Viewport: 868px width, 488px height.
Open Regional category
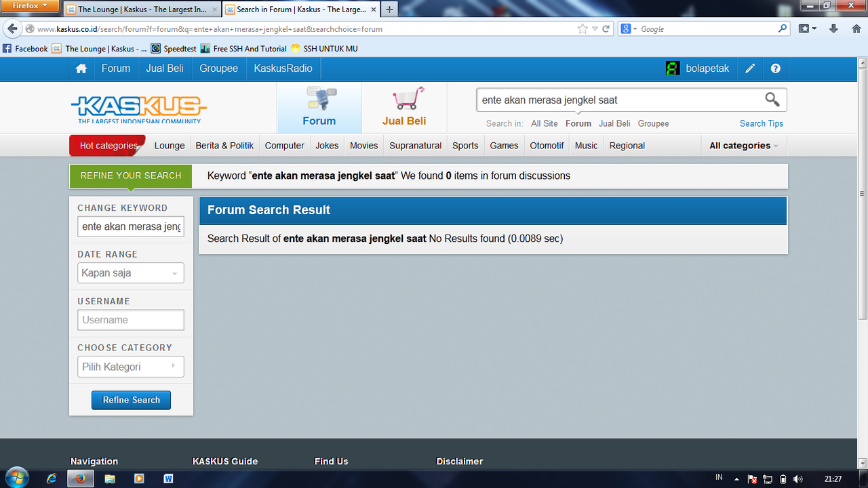tap(627, 146)
